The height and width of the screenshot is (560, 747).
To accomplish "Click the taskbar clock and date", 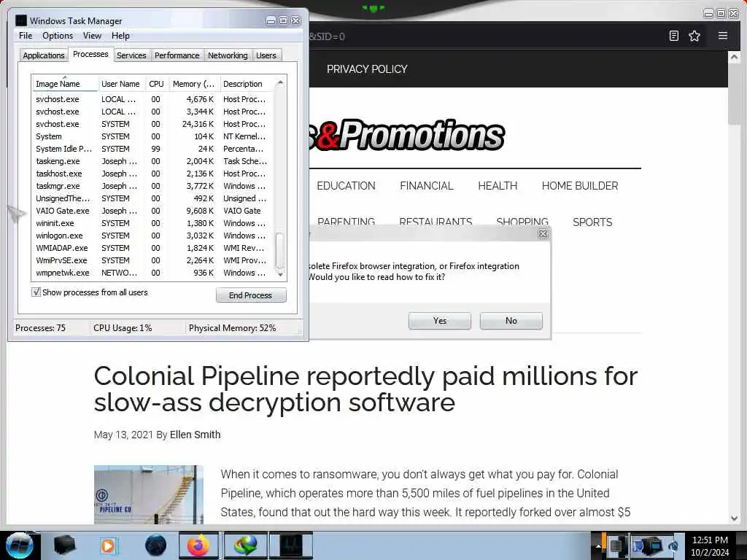I will [x=710, y=546].
